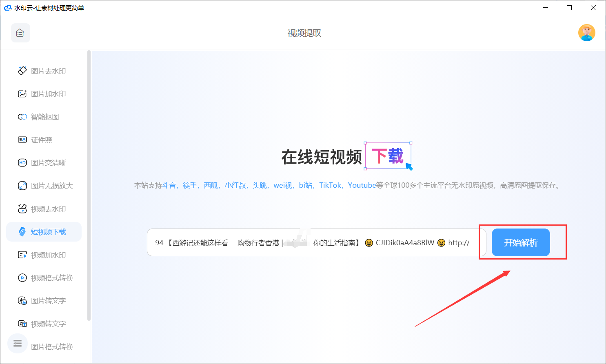
Task: Click the TikTok platform text
Action: [330, 185]
